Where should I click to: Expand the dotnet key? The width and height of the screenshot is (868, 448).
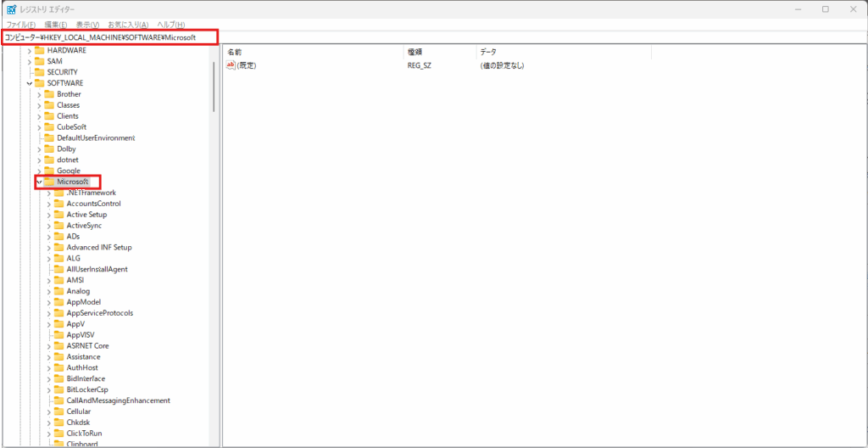coord(39,160)
